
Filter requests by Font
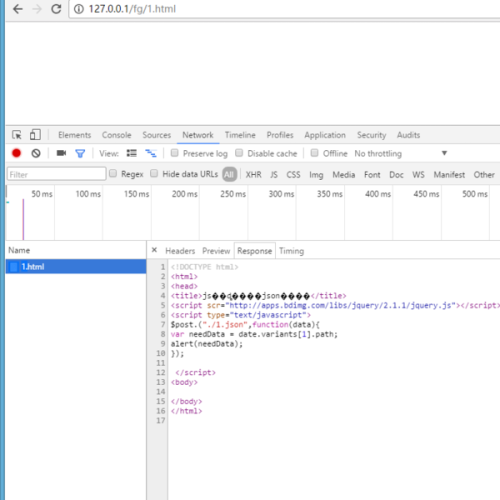coord(372,175)
